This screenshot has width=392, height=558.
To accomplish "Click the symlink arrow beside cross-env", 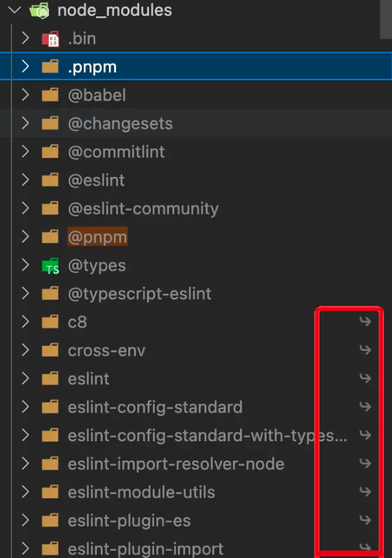I will (365, 350).
